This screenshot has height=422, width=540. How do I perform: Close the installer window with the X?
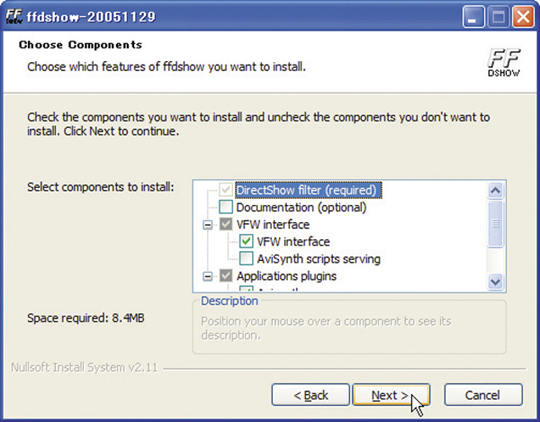point(523,17)
